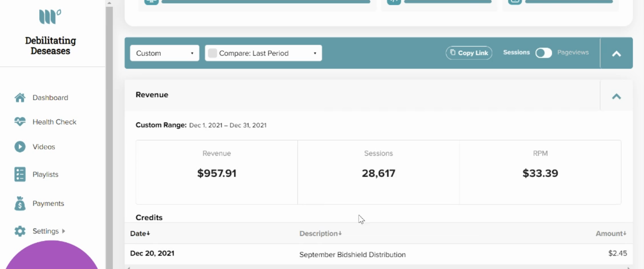The image size is (644, 269).
Task: Tick the checkbox beside Compare: Last Period
Action: 212,53
